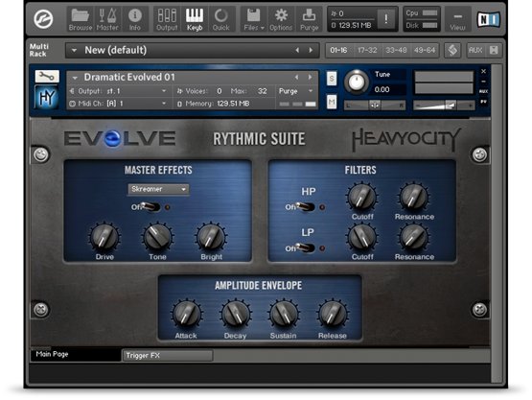This screenshot has height=400, width=532.
Task: Click the global Purge toolbar icon
Action: coord(309,19)
